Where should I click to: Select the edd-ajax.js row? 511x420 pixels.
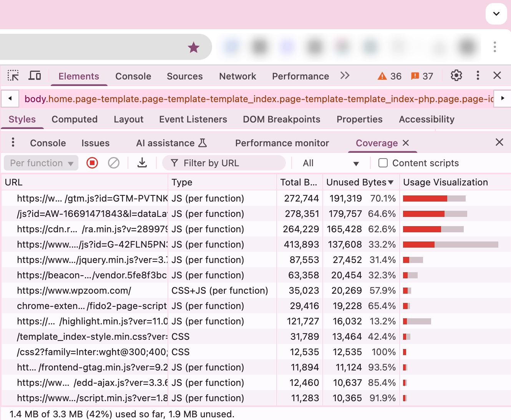(256, 383)
